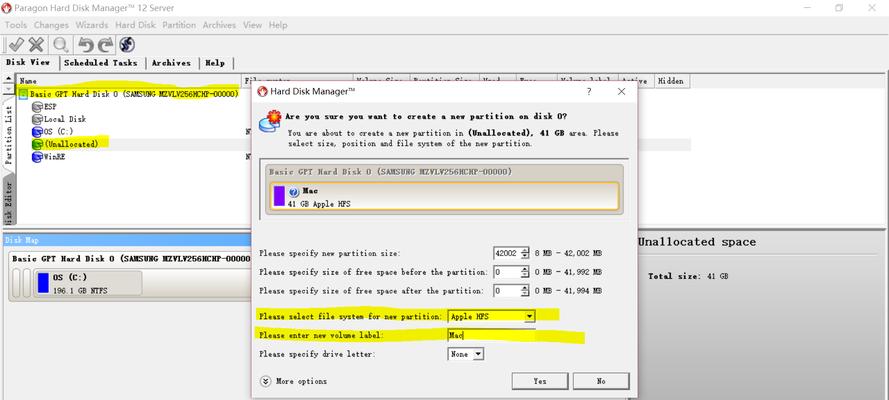Click the blue OS (C:) block in Disk Map
The width and height of the screenshot is (889, 400).
43,283
